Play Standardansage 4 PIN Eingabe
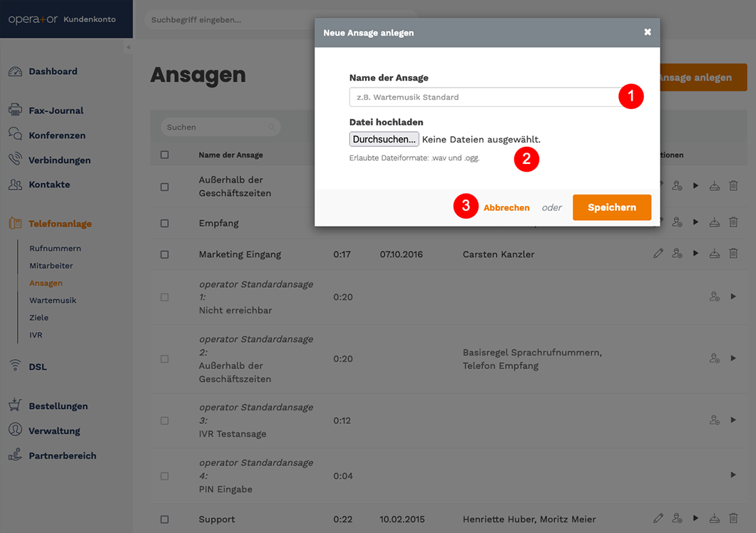756x533 pixels. tap(733, 475)
